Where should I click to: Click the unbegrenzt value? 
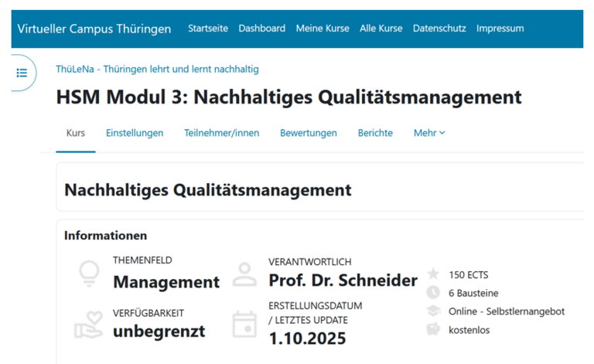pyautogui.click(x=159, y=332)
